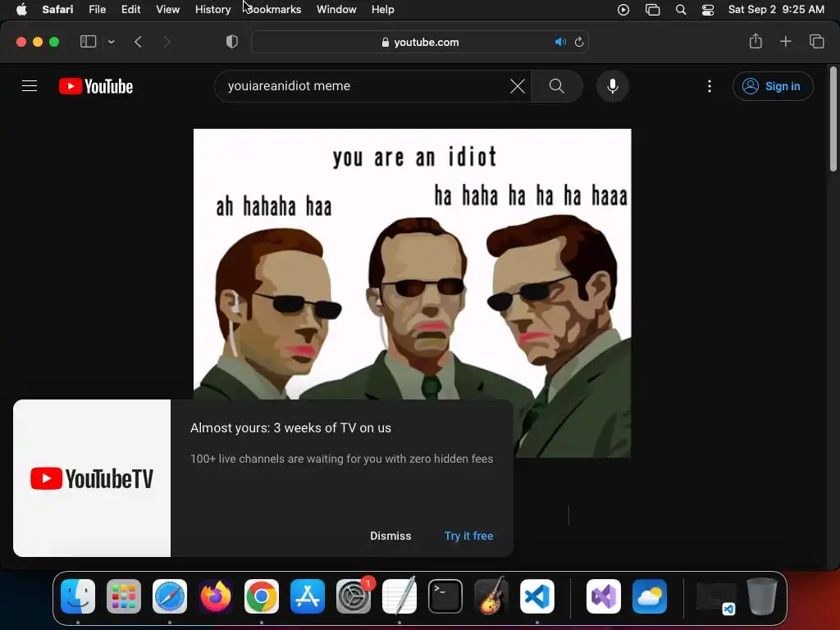840x630 pixels.
Task: Open Launchpad from the Dock
Action: (x=124, y=596)
